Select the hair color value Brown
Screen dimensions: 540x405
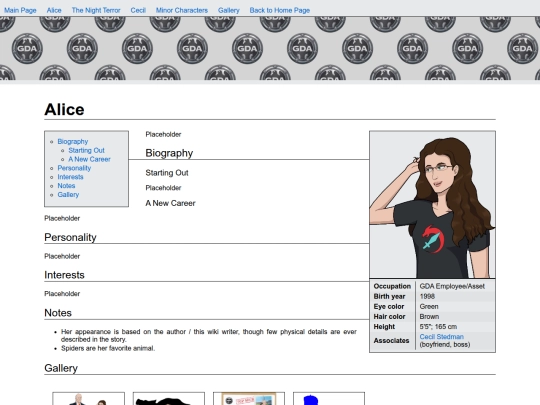429,316
